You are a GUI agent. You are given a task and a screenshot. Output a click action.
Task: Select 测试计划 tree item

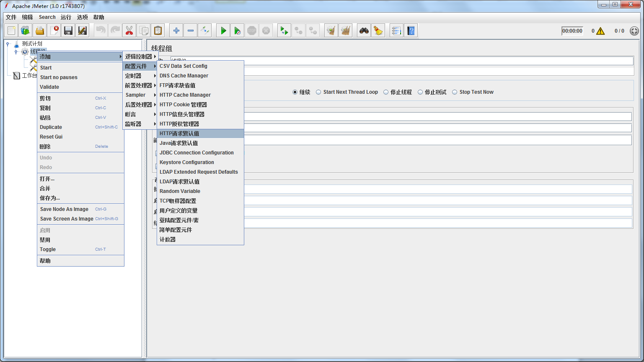point(32,44)
